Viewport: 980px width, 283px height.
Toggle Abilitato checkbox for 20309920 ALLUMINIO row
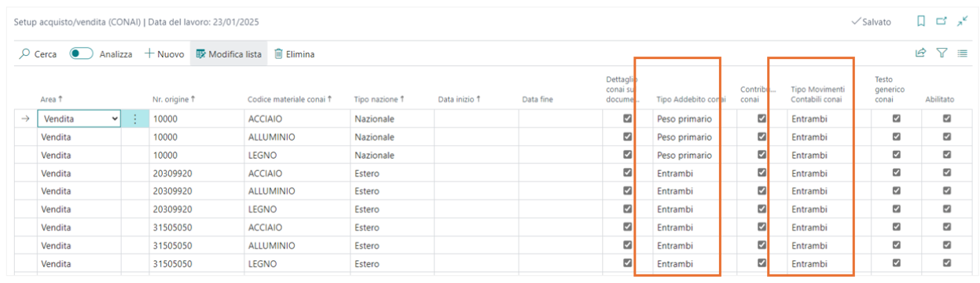[947, 191]
